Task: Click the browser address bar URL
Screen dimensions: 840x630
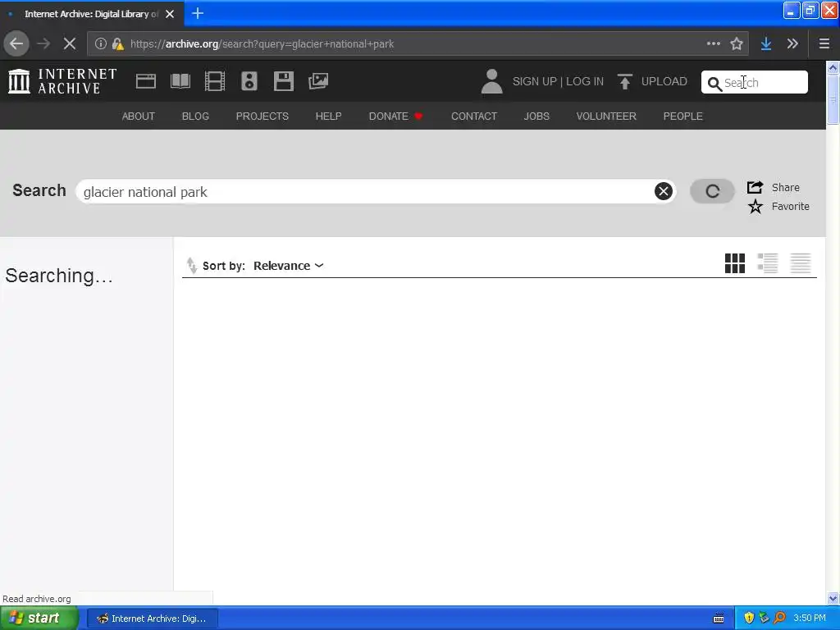Action: pyautogui.click(x=262, y=44)
